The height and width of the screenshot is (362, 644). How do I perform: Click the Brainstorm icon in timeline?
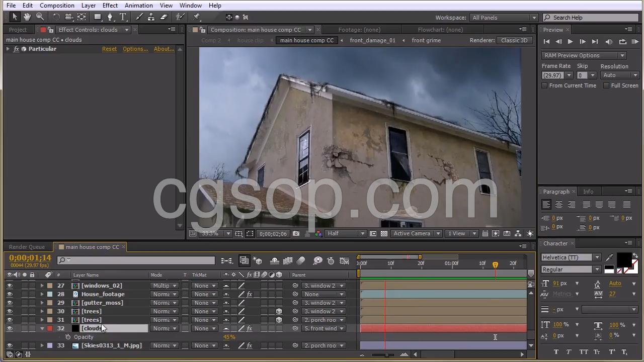coord(318,260)
